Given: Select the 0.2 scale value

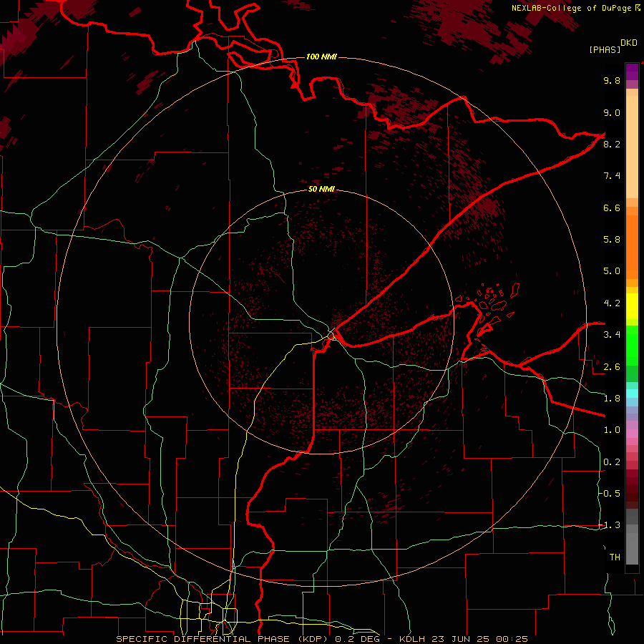Looking at the screenshot, I should [612, 462].
